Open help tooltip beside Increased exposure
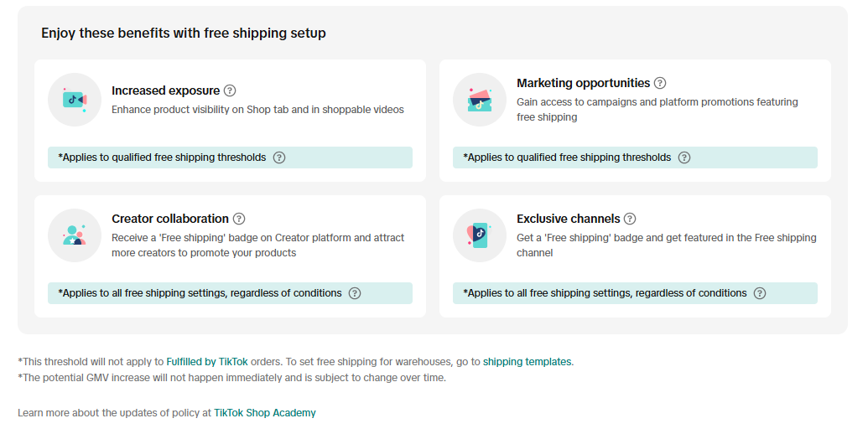 (x=230, y=90)
